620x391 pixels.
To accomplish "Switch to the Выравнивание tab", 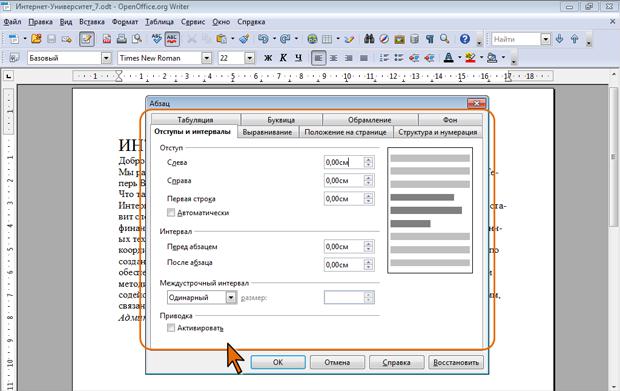I will point(267,132).
